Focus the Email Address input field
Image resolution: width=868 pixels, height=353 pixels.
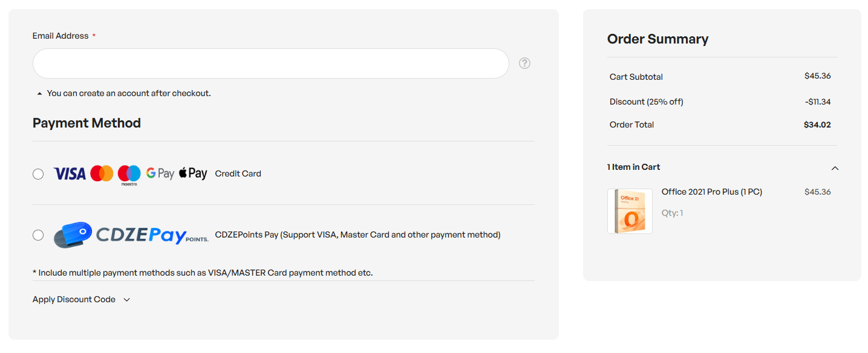point(270,63)
